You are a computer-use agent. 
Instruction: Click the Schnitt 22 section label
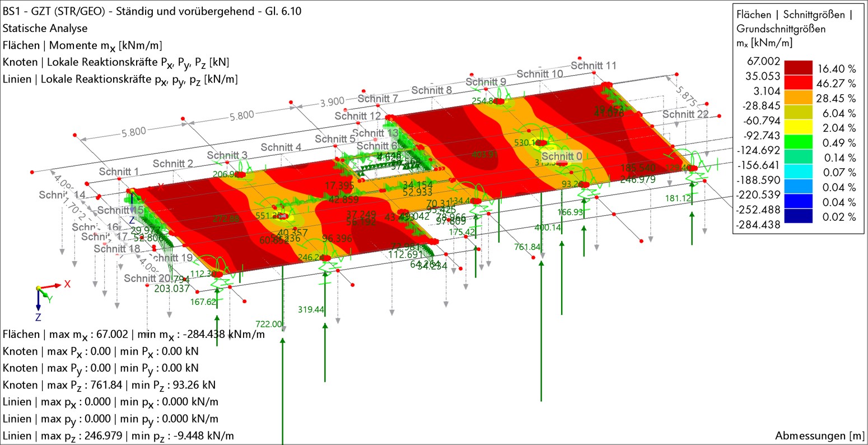685,114
